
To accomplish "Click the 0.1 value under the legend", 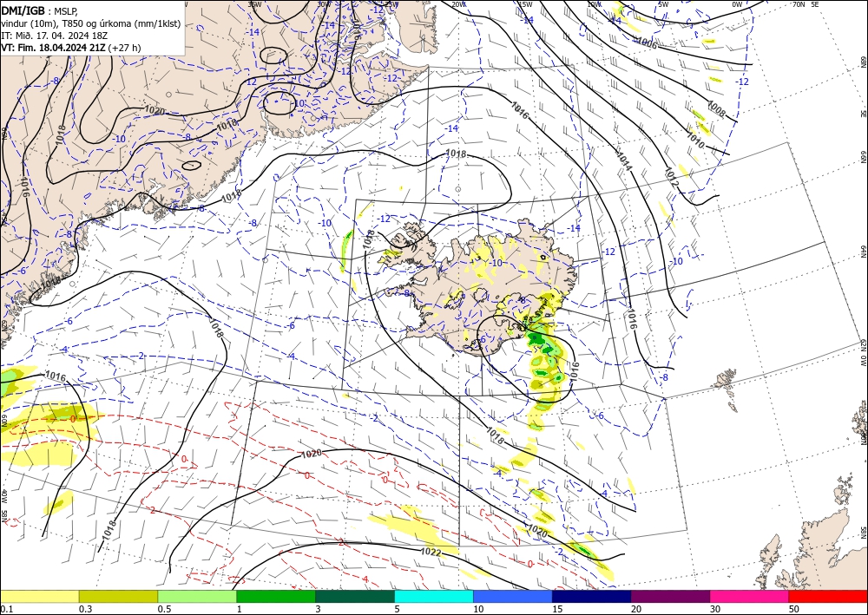I will pos(5,609).
